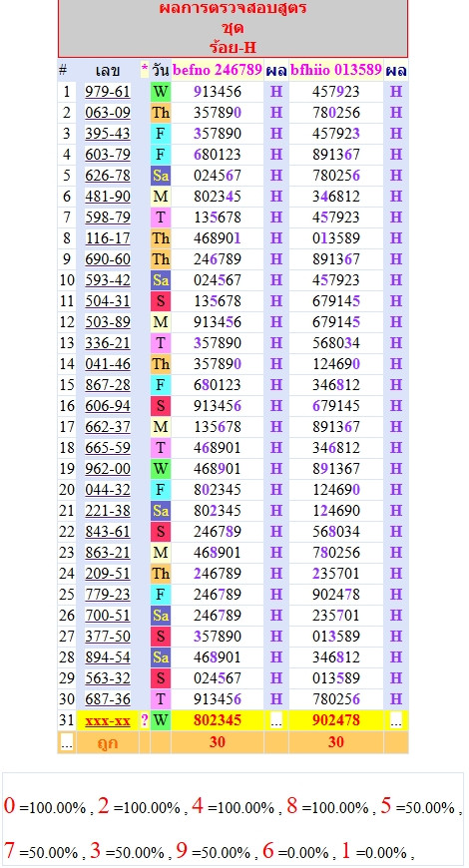Click the highlighted 802345 prediction cell
This screenshot has width=469, height=868.
[x=218, y=720]
